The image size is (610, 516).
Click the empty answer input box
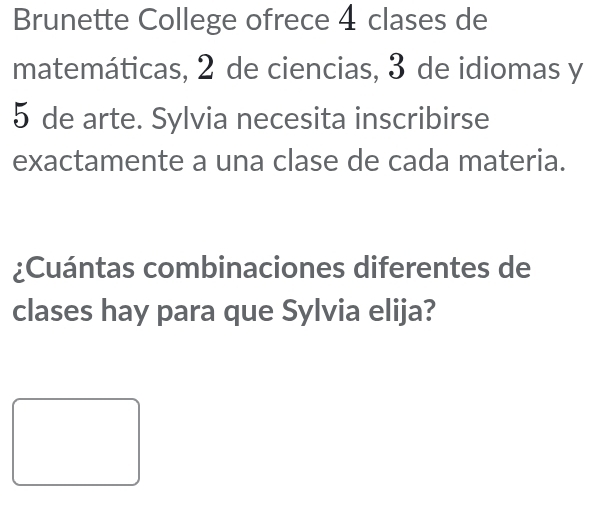pos(76,442)
